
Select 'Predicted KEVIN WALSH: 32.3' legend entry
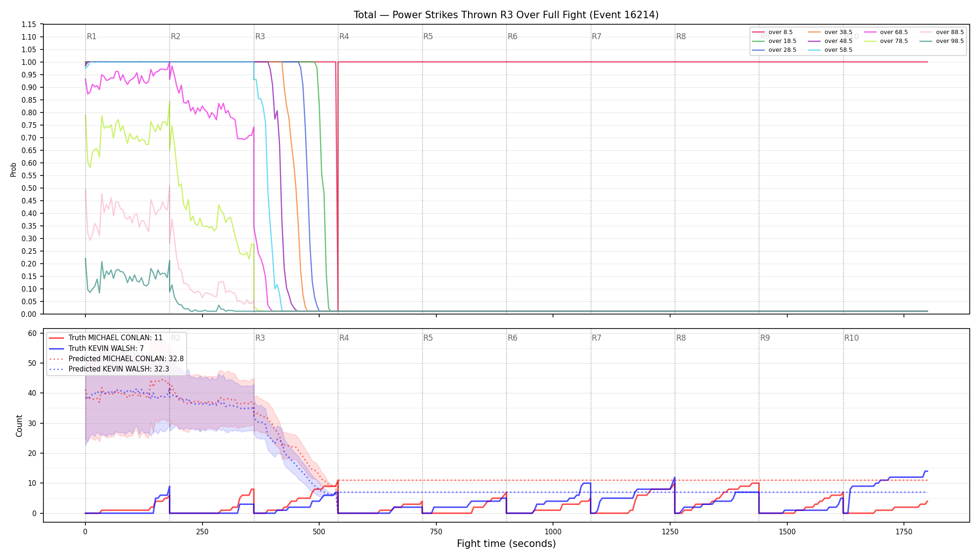click(x=109, y=369)
